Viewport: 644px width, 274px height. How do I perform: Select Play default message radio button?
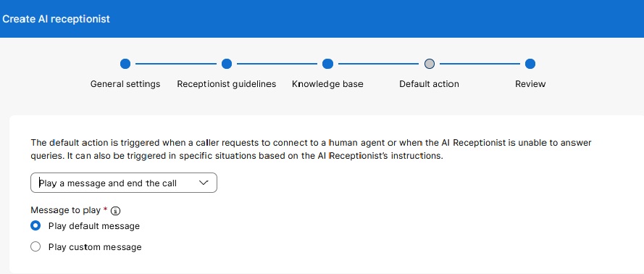click(x=35, y=225)
